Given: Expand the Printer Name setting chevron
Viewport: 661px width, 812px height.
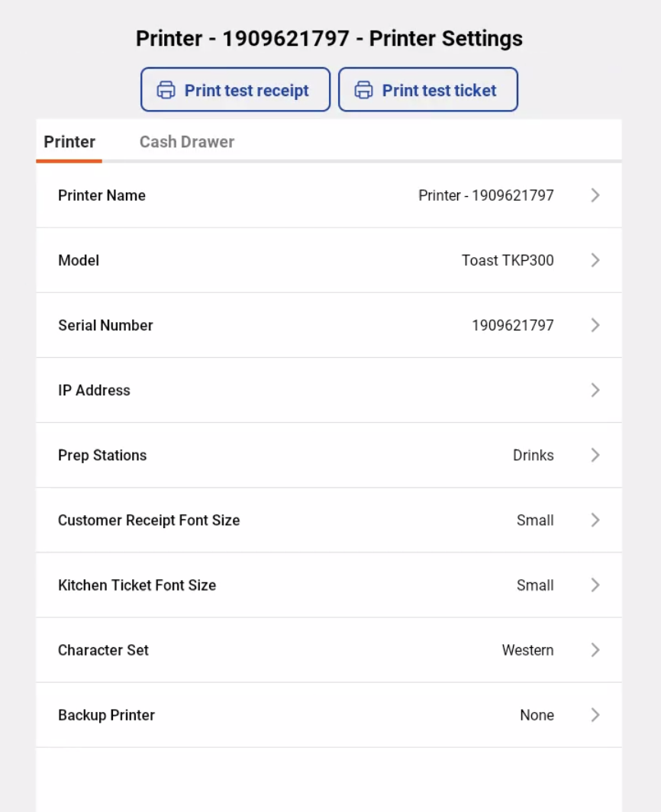Looking at the screenshot, I should [595, 195].
